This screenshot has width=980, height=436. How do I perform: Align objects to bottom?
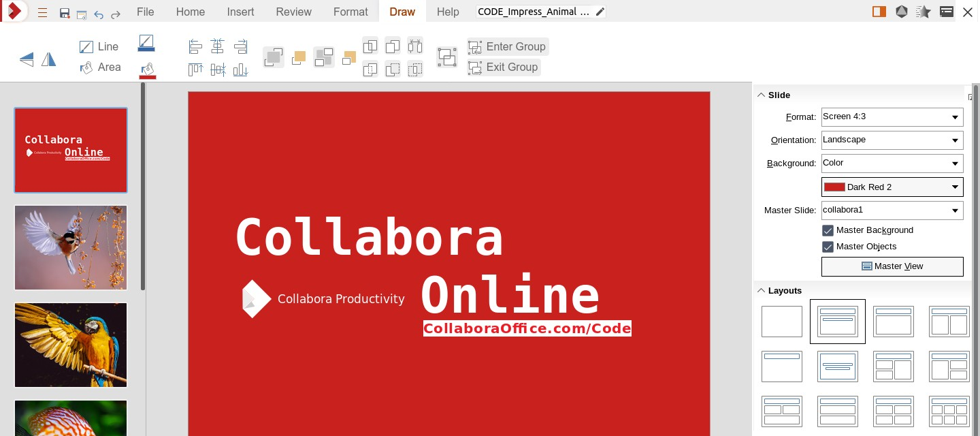point(240,69)
